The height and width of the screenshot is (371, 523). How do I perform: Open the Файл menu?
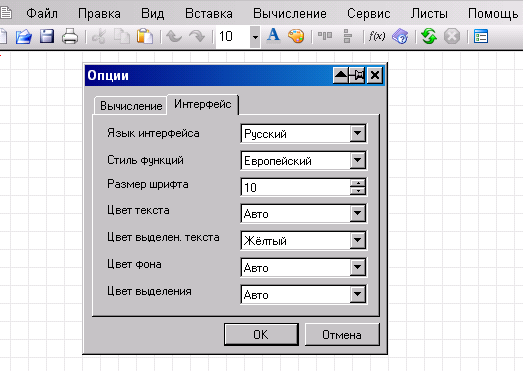point(42,13)
